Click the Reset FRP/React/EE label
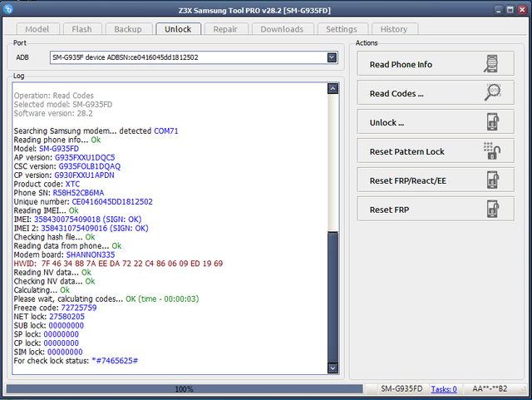The height and width of the screenshot is (400, 532). (408, 180)
